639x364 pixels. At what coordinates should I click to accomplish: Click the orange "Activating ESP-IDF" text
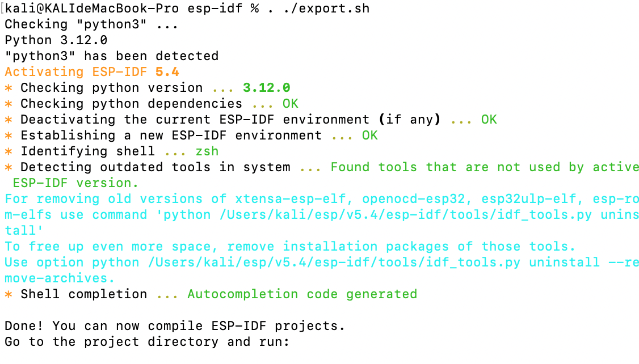[x=75, y=72]
